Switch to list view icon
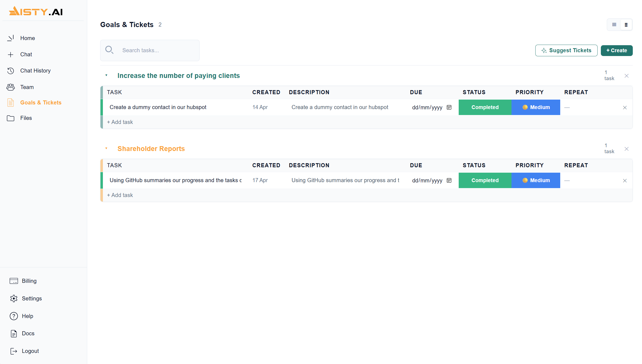The height and width of the screenshot is (364, 642). click(626, 25)
